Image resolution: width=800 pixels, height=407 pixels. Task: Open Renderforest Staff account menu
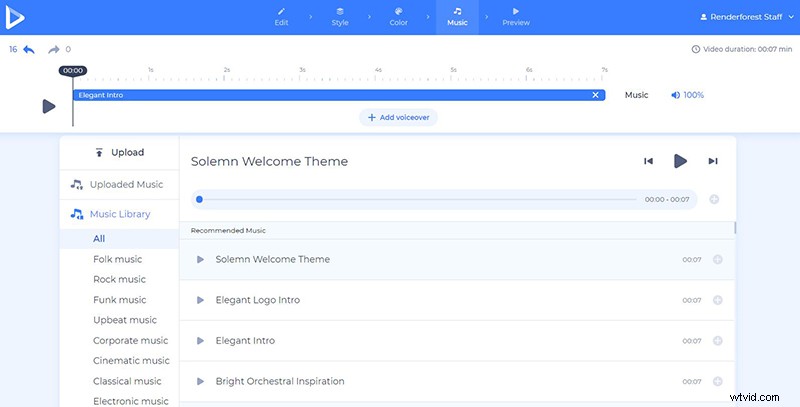click(745, 17)
